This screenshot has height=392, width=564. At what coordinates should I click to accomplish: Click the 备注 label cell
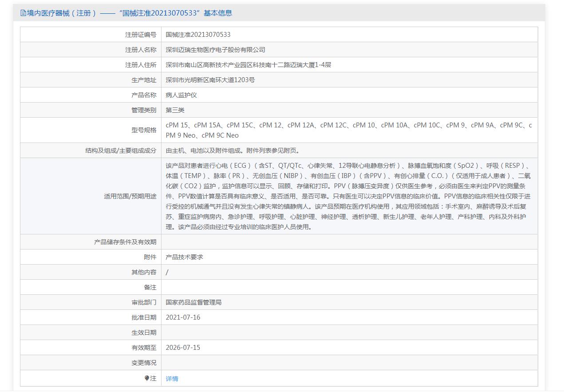point(91,287)
